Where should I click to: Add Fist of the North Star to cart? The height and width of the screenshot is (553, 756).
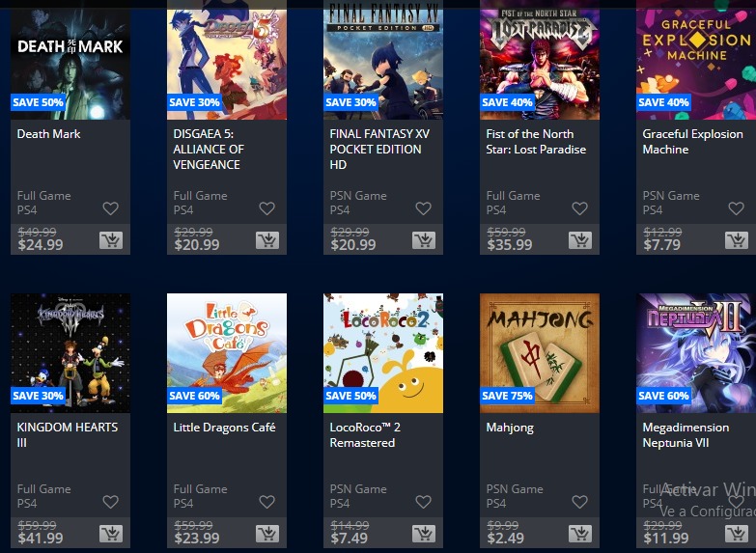tap(580, 240)
